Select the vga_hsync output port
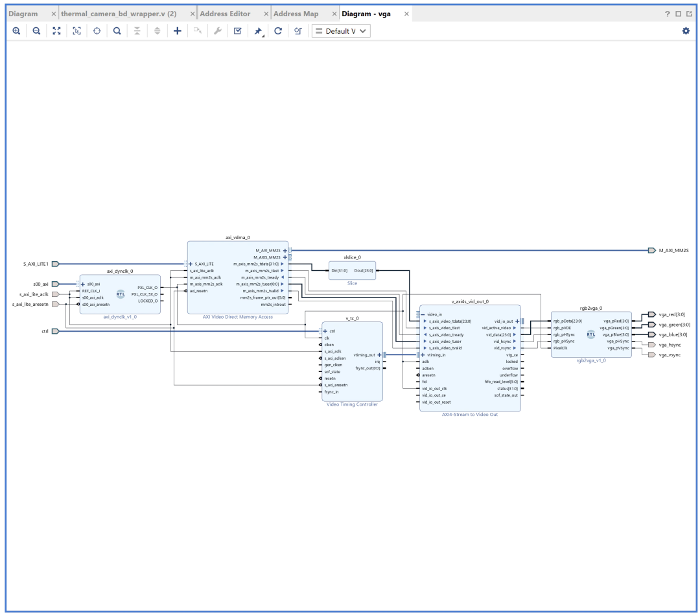The width and height of the screenshot is (700, 615). (653, 345)
